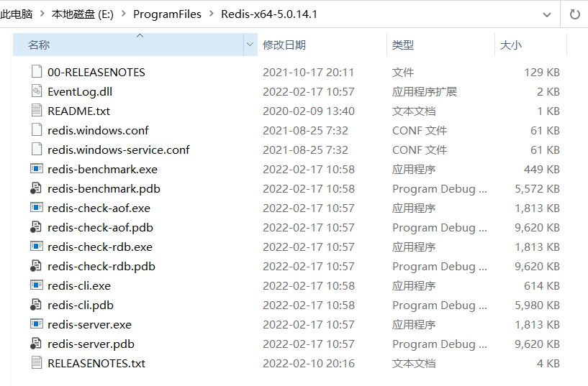The height and width of the screenshot is (386, 588).
Task: Sort files by 大小 column header
Action: (x=510, y=45)
